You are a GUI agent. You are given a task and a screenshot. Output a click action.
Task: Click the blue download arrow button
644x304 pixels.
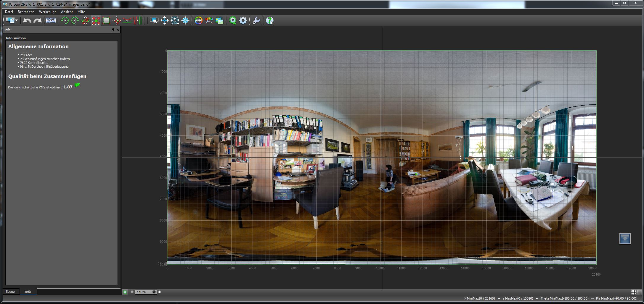pos(625,239)
